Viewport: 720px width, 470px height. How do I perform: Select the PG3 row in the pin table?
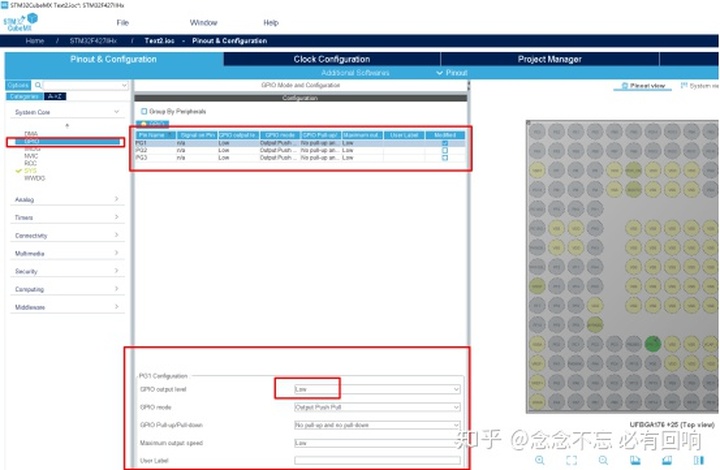click(x=300, y=158)
